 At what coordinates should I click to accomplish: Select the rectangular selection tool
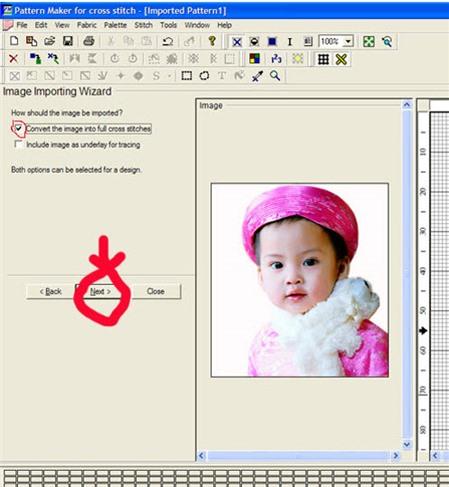tap(186, 76)
